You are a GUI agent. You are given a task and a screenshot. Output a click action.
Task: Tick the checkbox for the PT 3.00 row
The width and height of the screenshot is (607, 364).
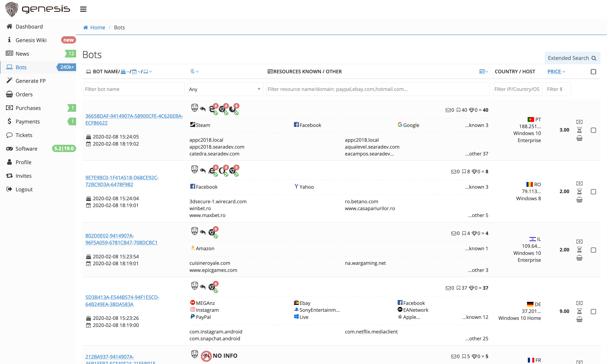tap(593, 130)
